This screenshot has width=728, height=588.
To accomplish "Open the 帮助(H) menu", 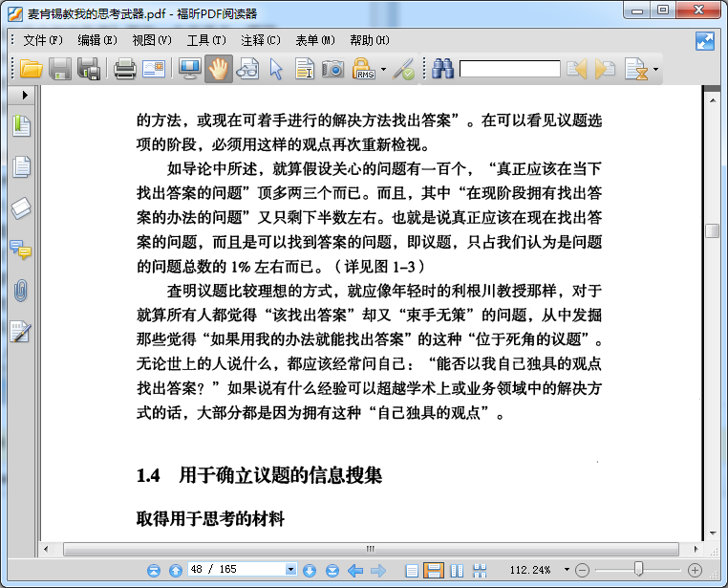I will [x=370, y=40].
